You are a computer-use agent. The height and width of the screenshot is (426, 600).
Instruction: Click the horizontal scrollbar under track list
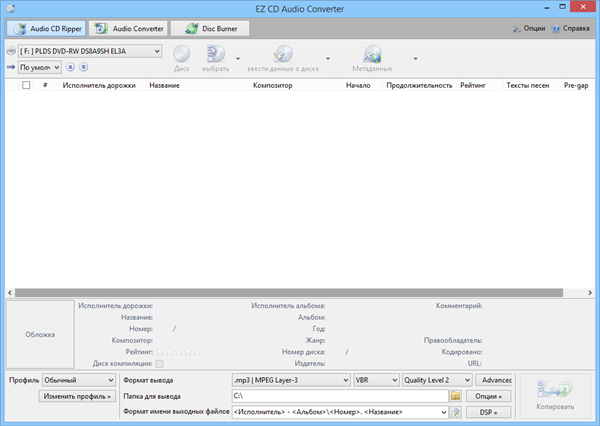point(300,292)
